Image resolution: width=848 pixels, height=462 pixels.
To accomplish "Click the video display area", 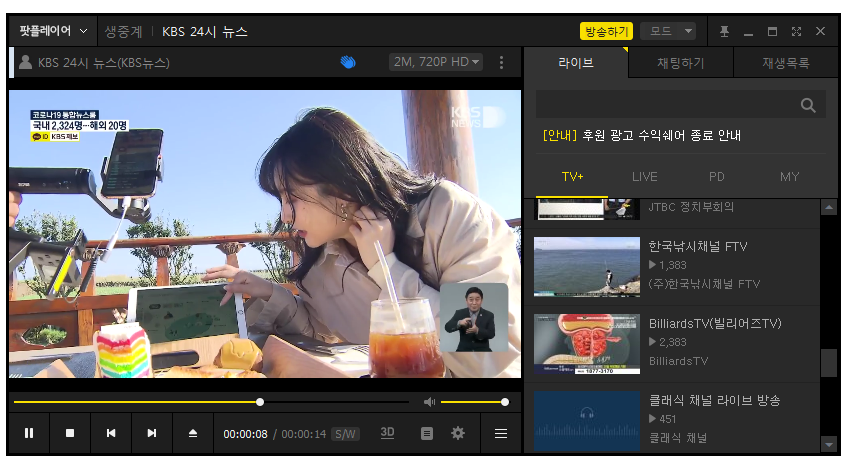I will tap(264, 234).
